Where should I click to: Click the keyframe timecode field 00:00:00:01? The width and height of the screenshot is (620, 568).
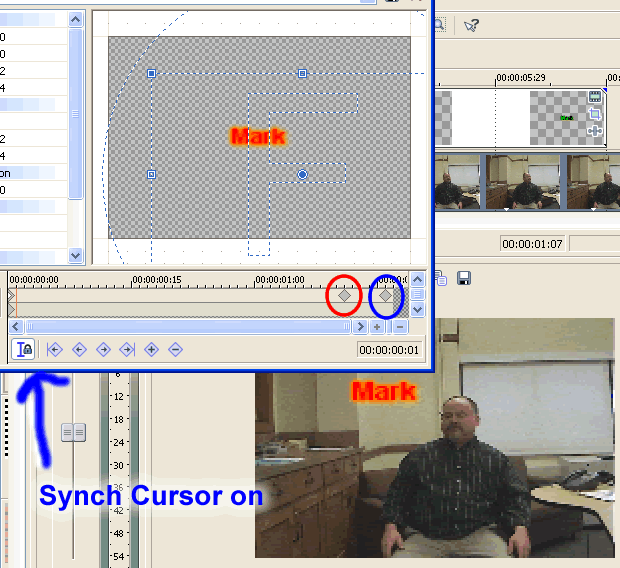point(389,350)
